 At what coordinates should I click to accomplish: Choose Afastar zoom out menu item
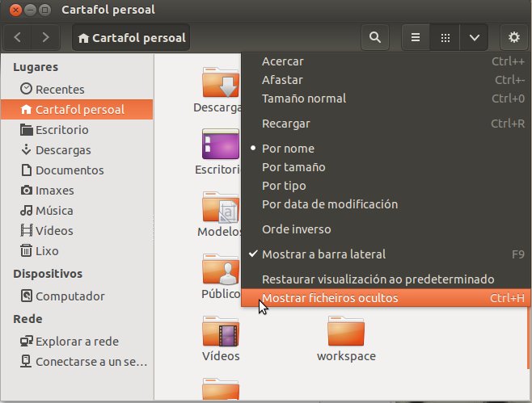[x=386, y=80]
